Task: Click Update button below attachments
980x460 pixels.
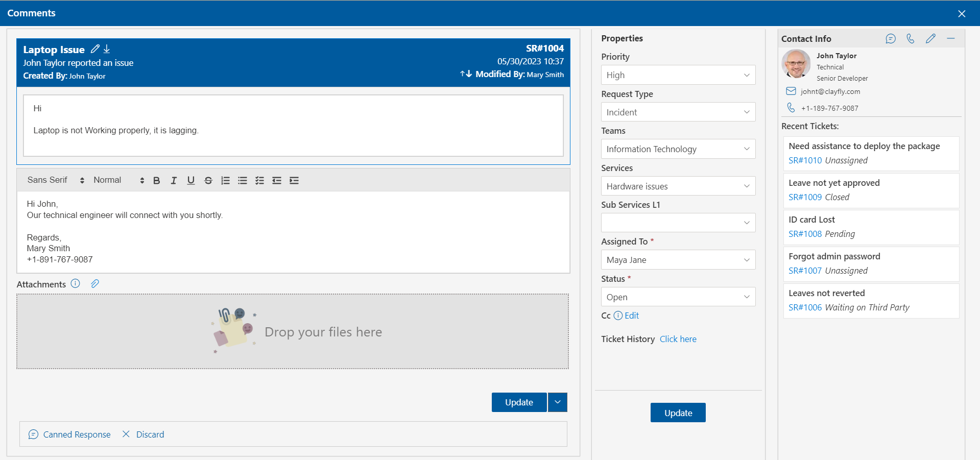Action: click(x=519, y=402)
